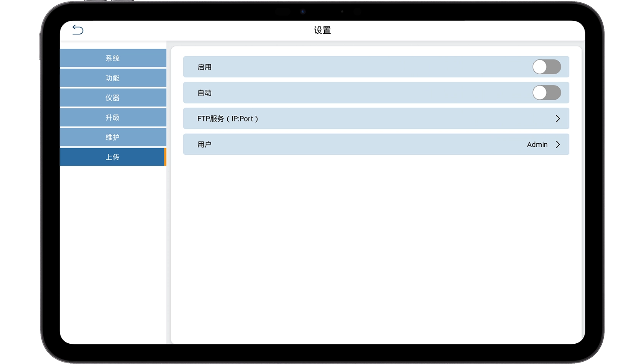Enable the 启用 toggle switch
This screenshot has width=644, height=364.
546,67
